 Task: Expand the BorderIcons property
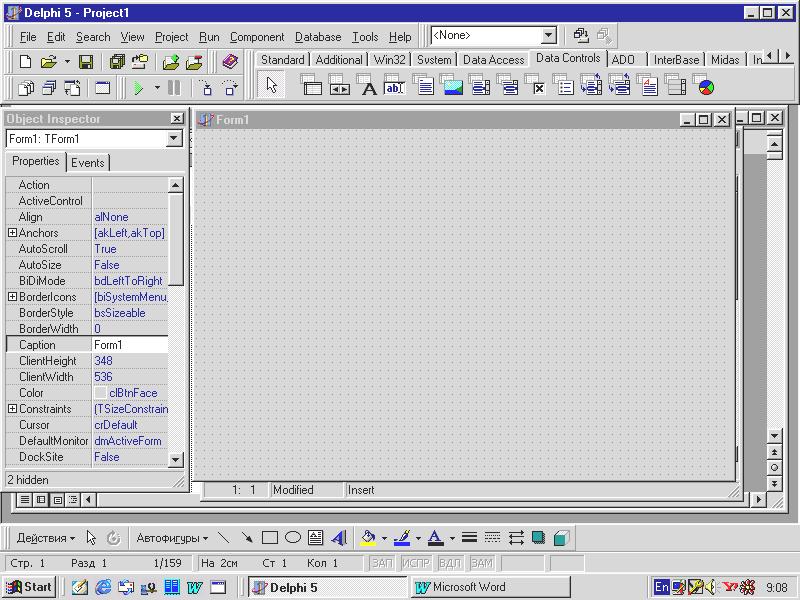coord(12,296)
